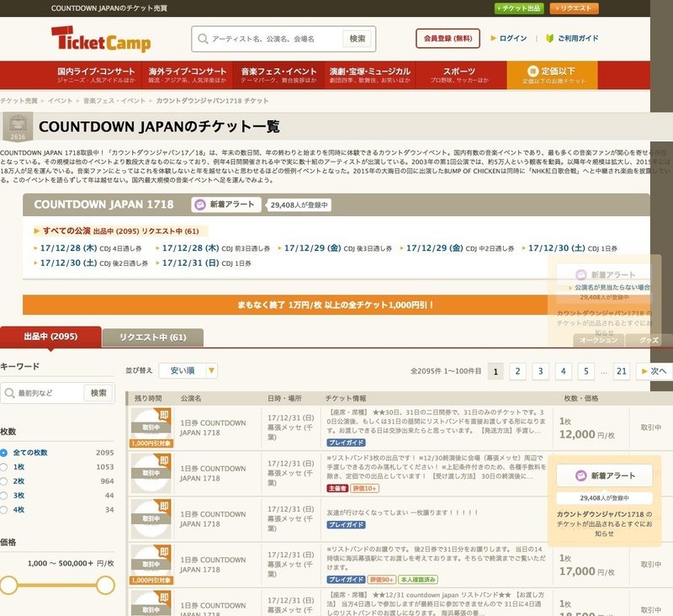This screenshot has width=673, height=616.
Task: Click the リクエスト button in the top bar
Action: coord(574,8)
